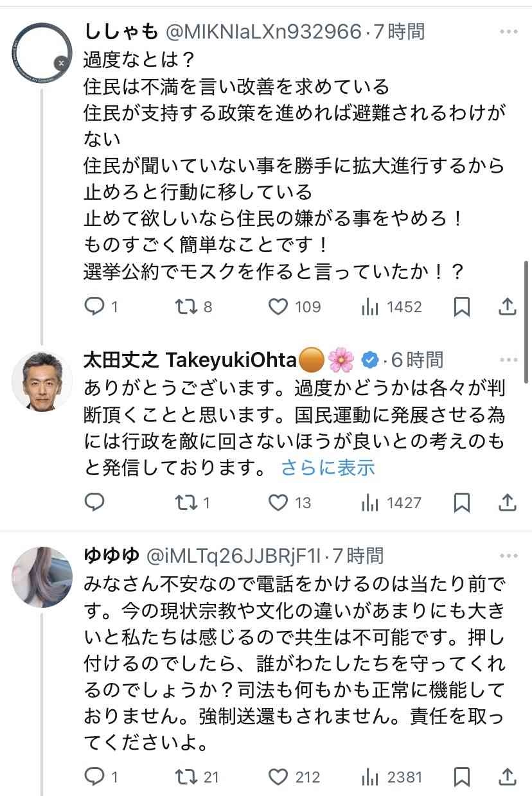The height and width of the screenshot is (796, 532).
Task: Bookmark 太田丈之's post
Action: pyautogui.click(x=462, y=502)
